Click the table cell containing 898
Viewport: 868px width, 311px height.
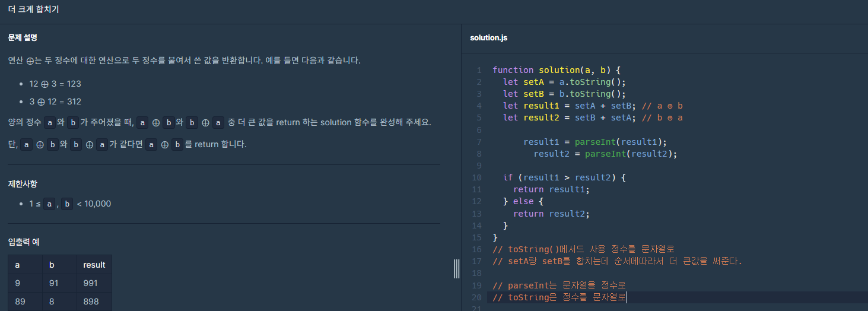(94, 302)
